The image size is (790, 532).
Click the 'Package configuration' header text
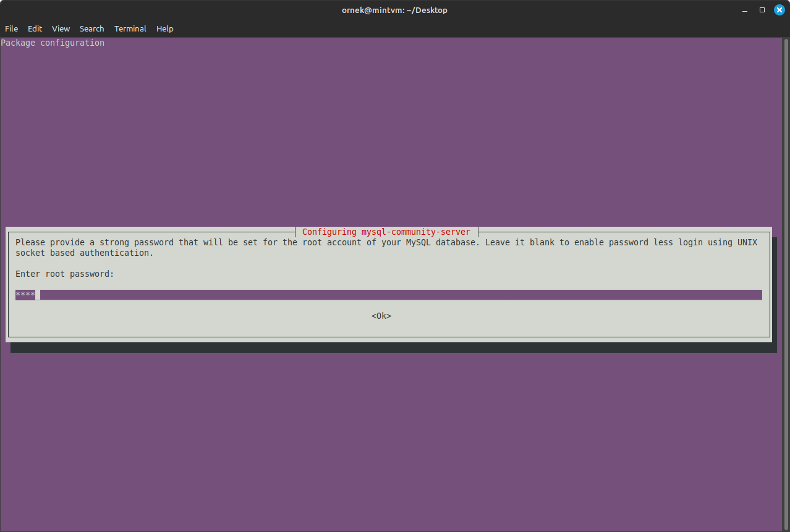(x=53, y=43)
